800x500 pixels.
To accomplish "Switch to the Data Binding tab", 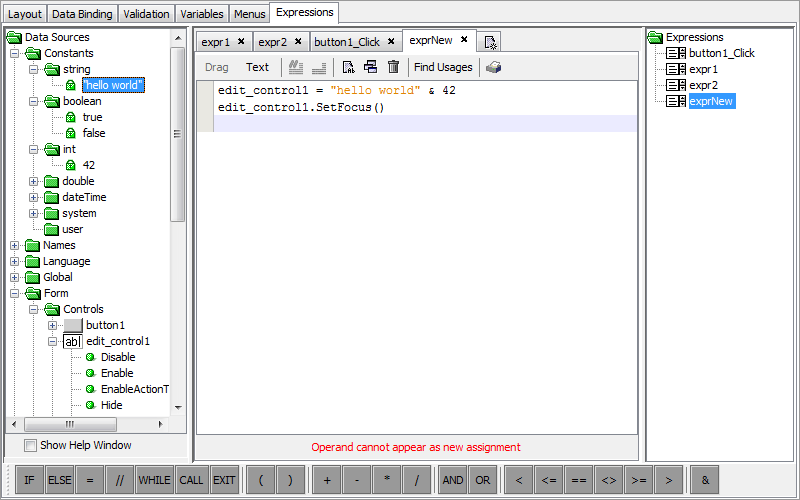I will click(82, 14).
